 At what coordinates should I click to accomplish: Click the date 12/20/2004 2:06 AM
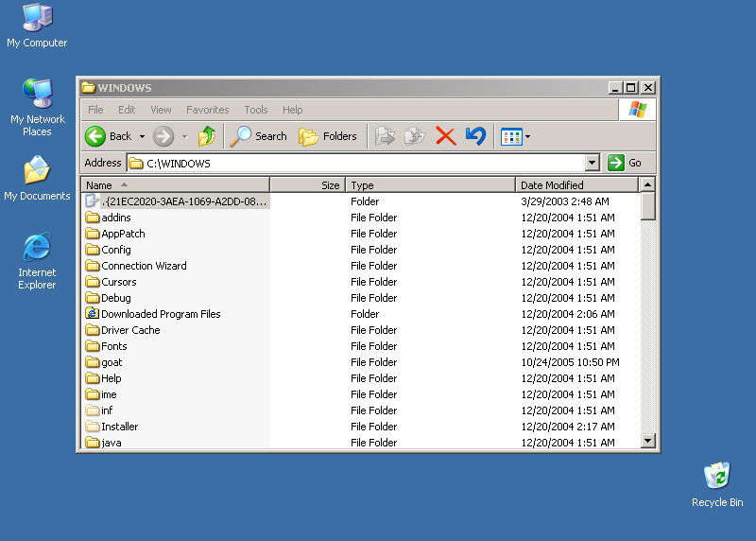(568, 314)
